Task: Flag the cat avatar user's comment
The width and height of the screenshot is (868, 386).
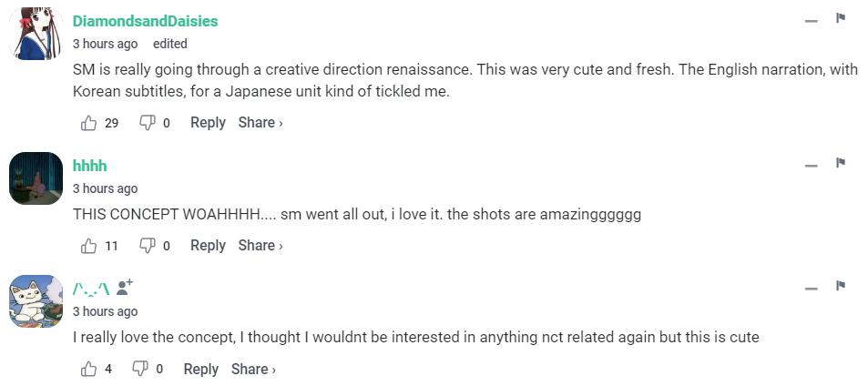Action: (842, 286)
